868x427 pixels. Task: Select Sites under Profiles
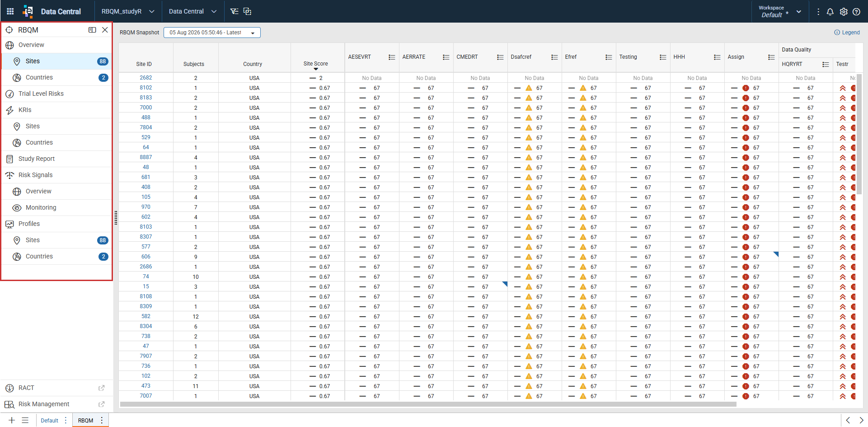pos(56,240)
